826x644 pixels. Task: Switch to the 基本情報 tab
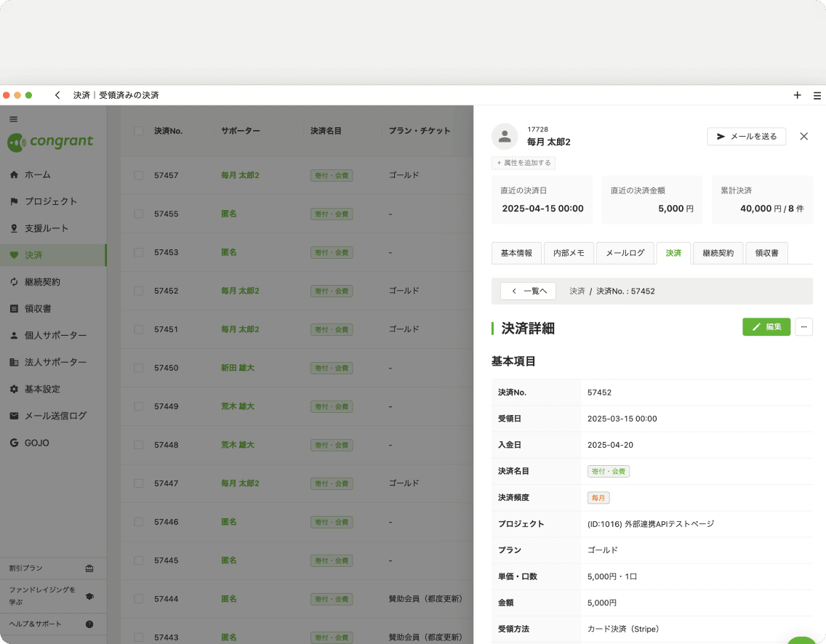tap(516, 253)
